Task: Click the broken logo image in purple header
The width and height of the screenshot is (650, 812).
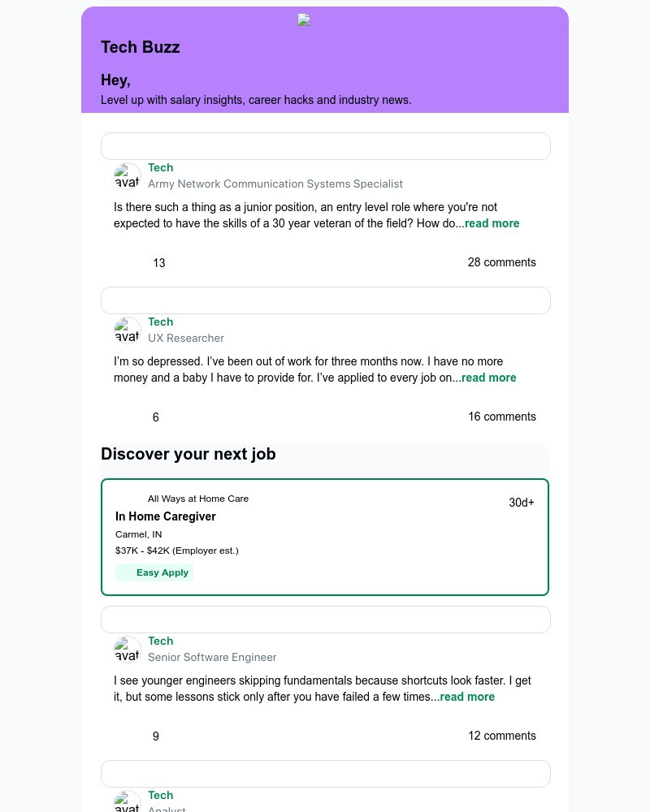Action: click(x=304, y=20)
